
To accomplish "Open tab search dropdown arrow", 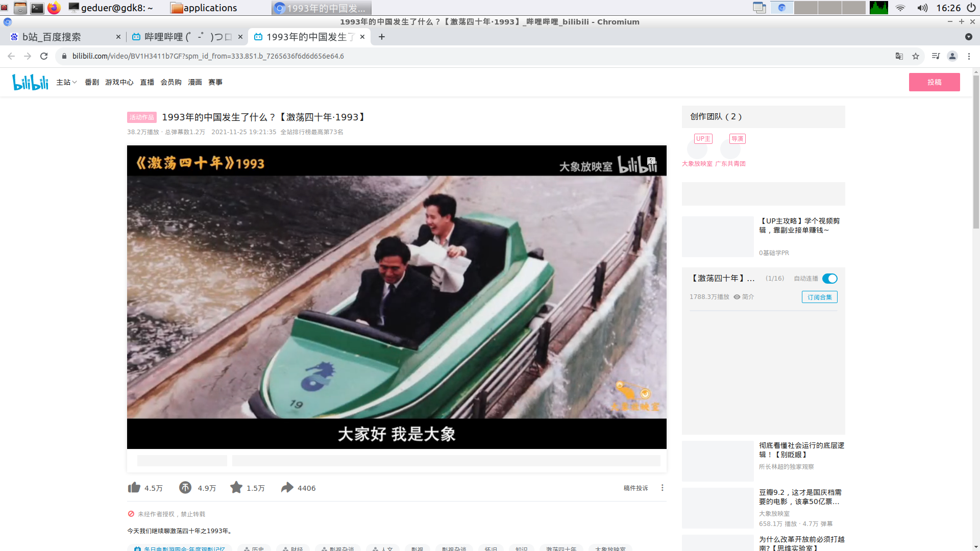I will click(x=969, y=37).
